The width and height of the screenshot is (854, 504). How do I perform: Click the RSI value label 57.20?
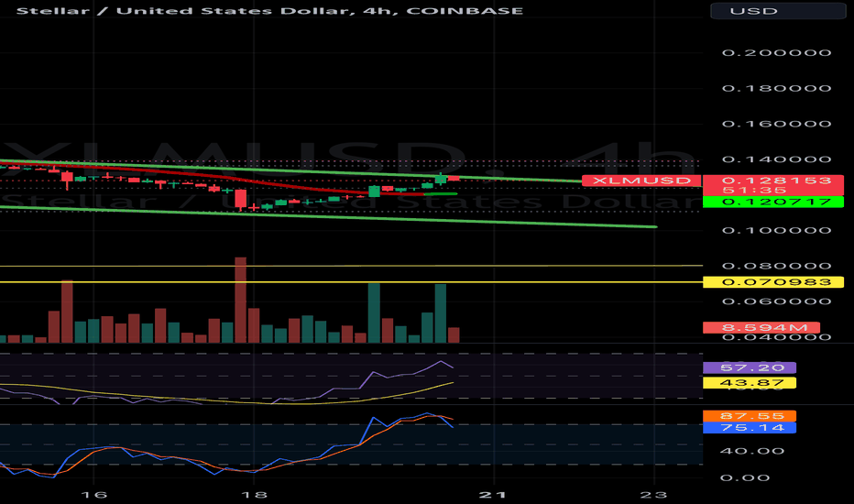[x=750, y=367]
